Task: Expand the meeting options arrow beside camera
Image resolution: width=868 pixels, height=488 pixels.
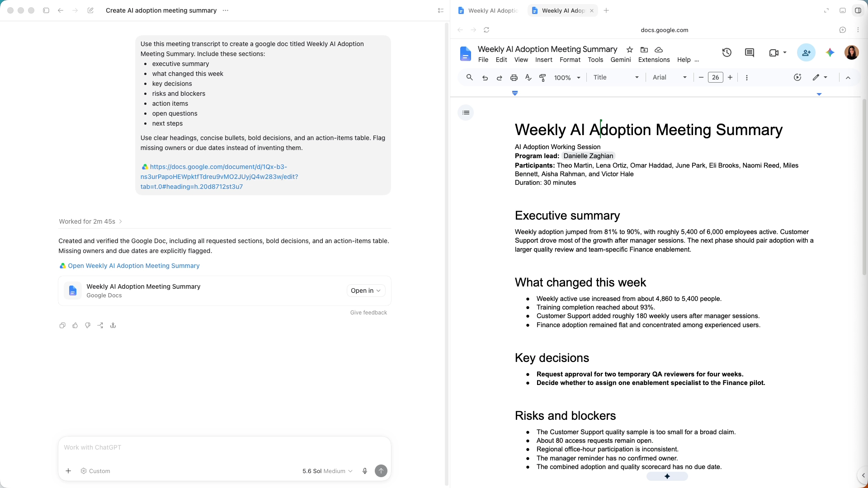Action: point(785,52)
